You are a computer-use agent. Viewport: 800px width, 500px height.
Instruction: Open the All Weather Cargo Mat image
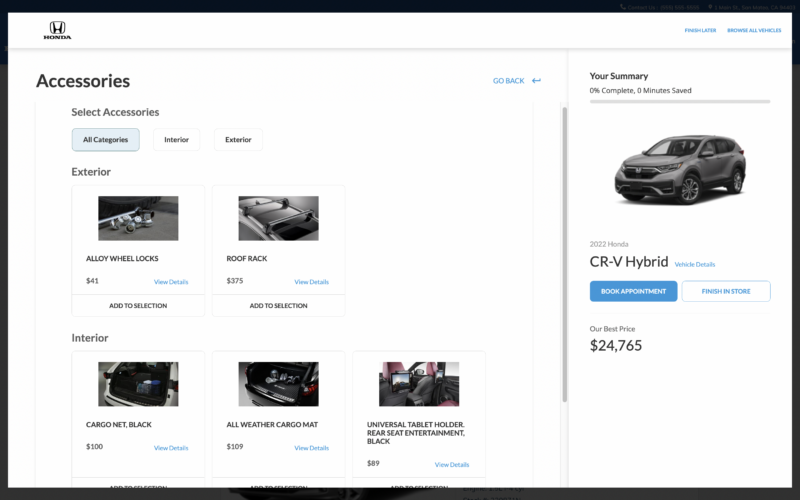tap(278, 384)
